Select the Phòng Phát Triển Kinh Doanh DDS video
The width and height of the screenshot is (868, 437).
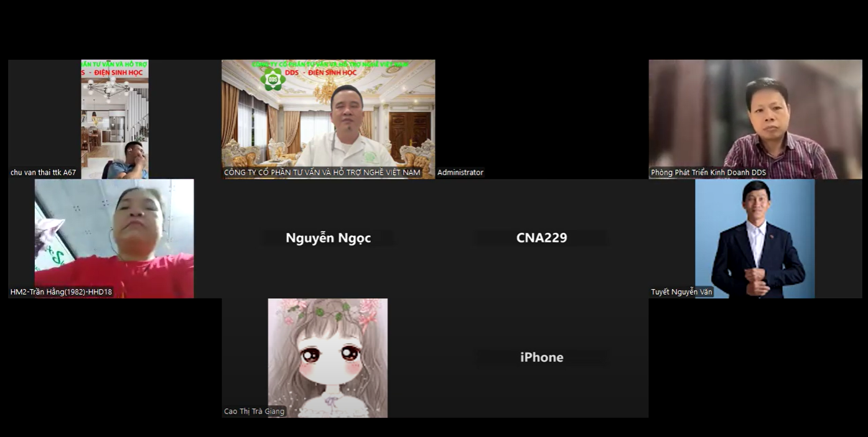(x=755, y=118)
